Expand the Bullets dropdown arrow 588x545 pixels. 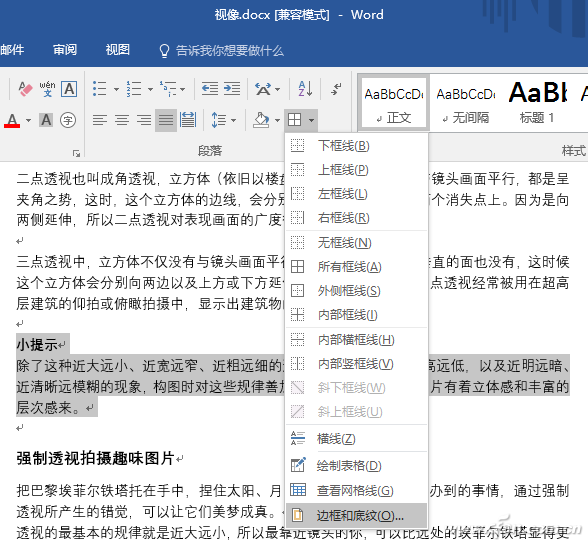(x=116, y=89)
